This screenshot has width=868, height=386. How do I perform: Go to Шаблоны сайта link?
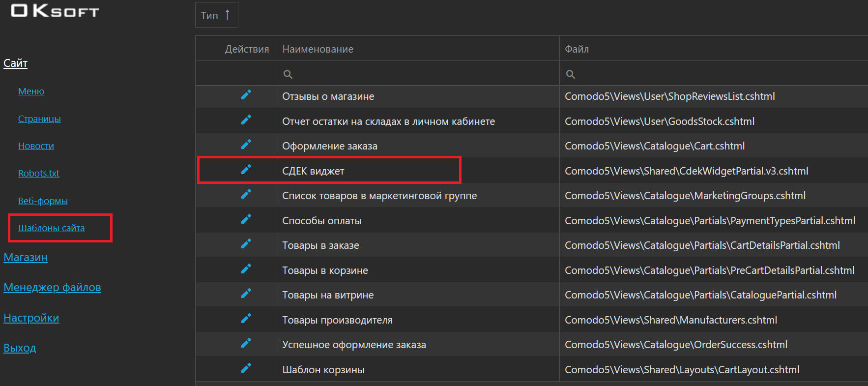(51, 228)
